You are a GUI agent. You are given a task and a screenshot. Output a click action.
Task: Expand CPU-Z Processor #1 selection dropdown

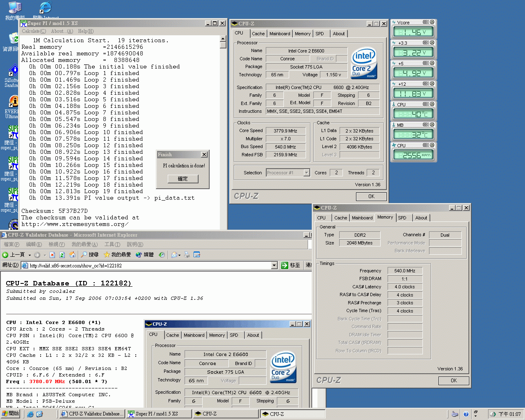306,173
